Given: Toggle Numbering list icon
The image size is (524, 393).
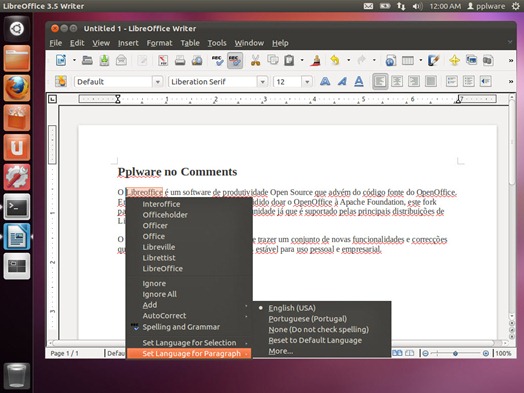Looking at the screenshot, I should click(452, 82).
